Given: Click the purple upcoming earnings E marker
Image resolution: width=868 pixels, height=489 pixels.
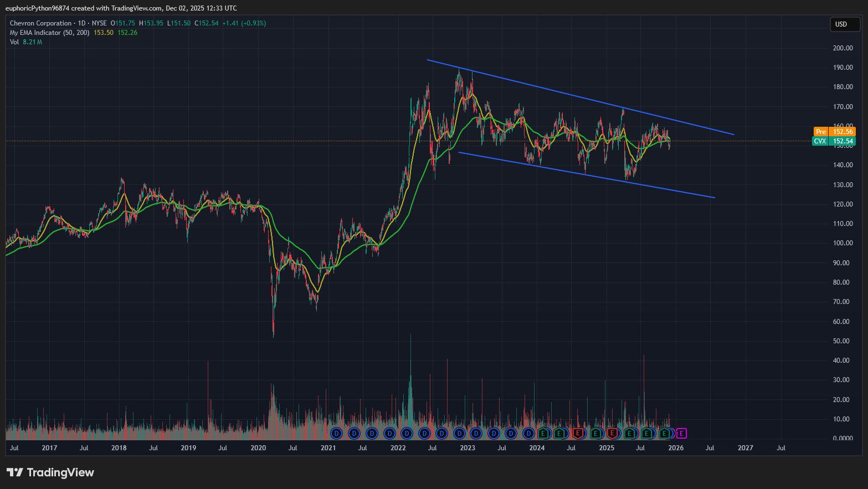Looking at the screenshot, I should [x=681, y=433].
